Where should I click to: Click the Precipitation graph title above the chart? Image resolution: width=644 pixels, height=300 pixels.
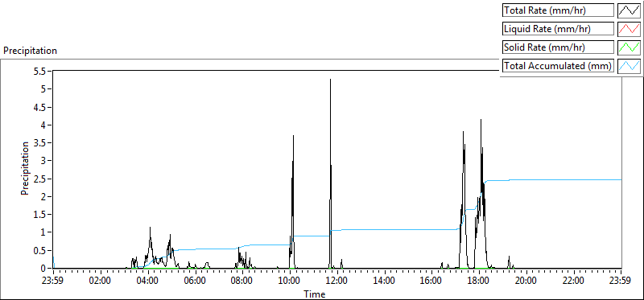(x=30, y=51)
